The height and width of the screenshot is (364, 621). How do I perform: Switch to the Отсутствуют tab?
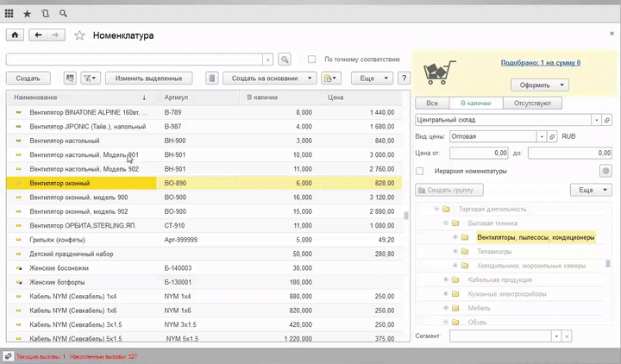coord(532,103)
